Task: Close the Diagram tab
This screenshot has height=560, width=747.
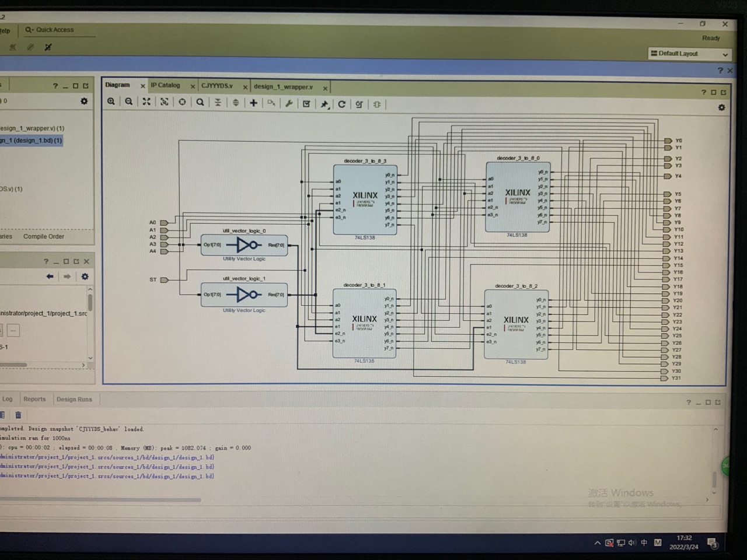Action: pyautogui.click(x=142, y=86)
